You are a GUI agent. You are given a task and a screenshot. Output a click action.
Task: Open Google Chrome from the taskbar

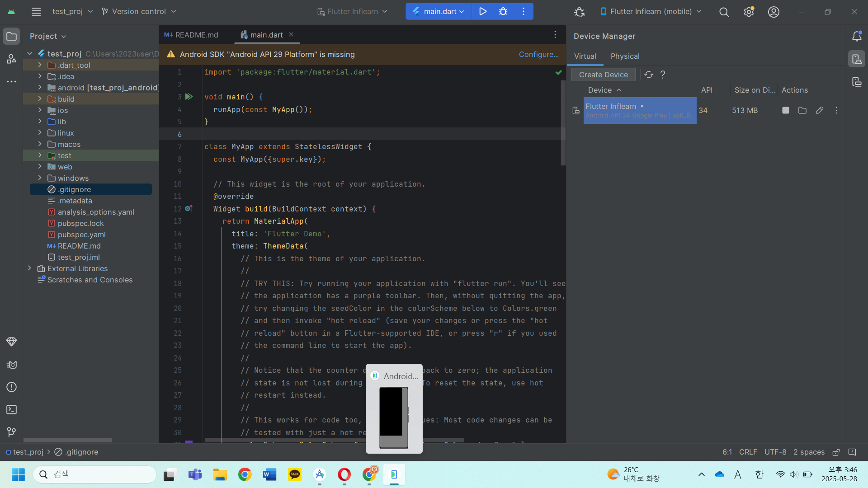245,474
